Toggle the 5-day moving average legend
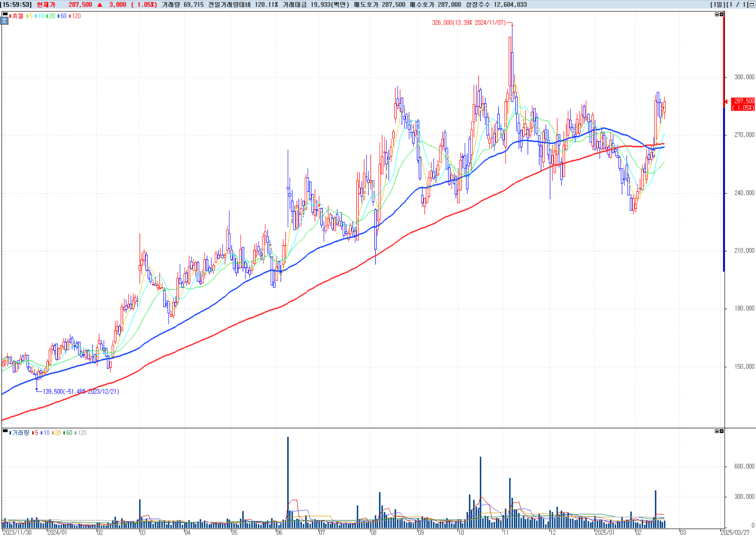756x536 pixels. pos(30,16)
